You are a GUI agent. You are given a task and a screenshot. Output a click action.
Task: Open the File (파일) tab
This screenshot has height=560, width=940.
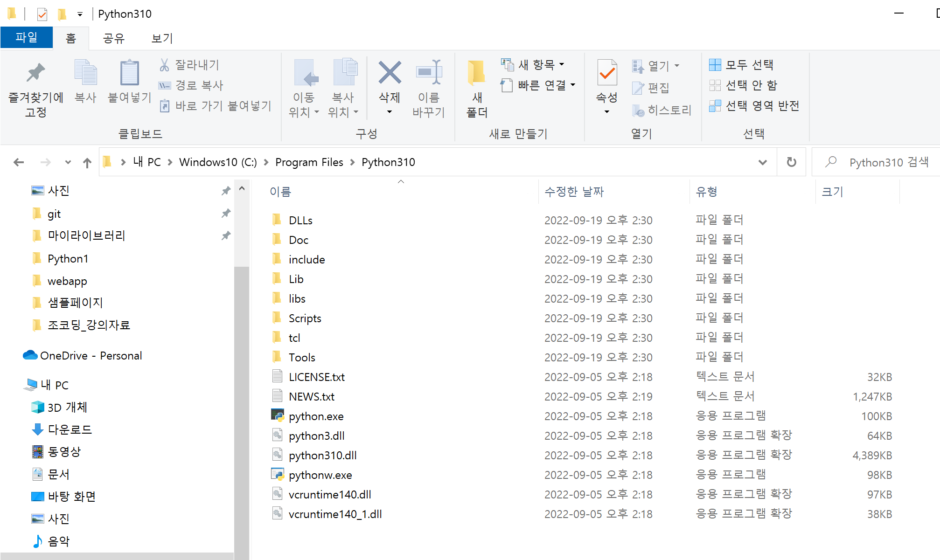coord(27,37)
